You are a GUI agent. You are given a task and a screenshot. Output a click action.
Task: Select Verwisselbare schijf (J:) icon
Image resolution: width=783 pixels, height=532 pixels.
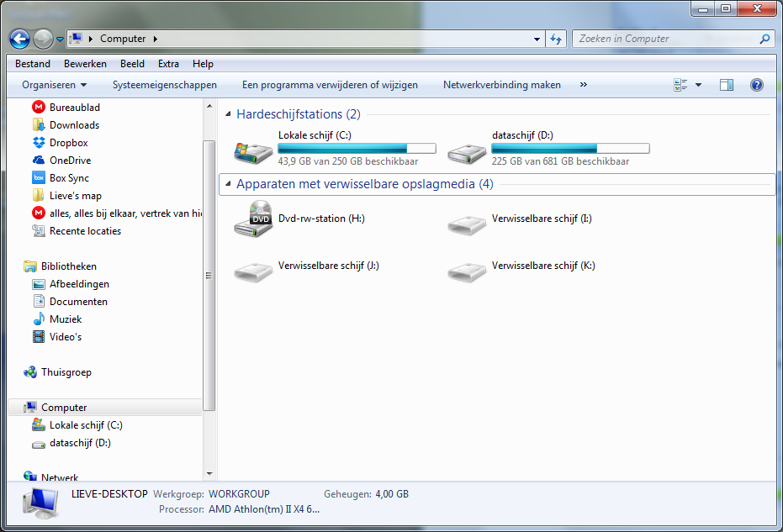pyautogui.click(x=253, y=272)
